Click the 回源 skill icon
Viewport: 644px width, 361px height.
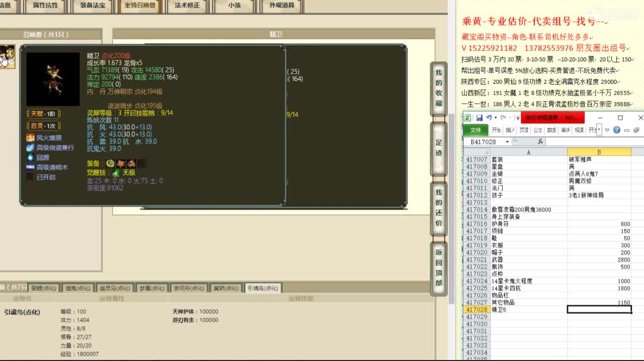[30, 157]
